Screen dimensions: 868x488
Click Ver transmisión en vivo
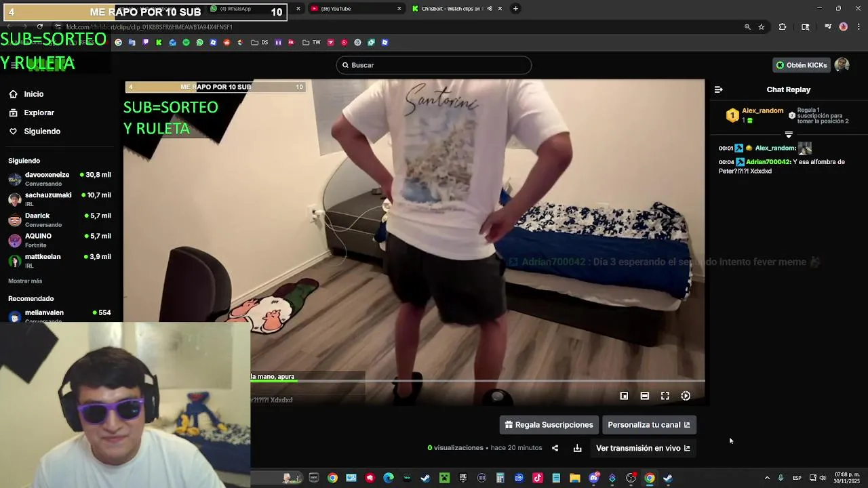point(643,448)
